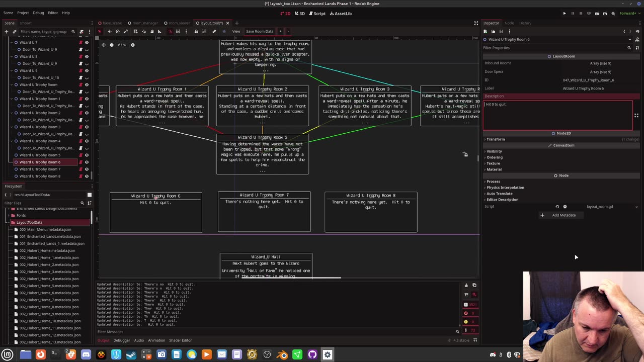Open skeleton options bone icon

(214, 31)
